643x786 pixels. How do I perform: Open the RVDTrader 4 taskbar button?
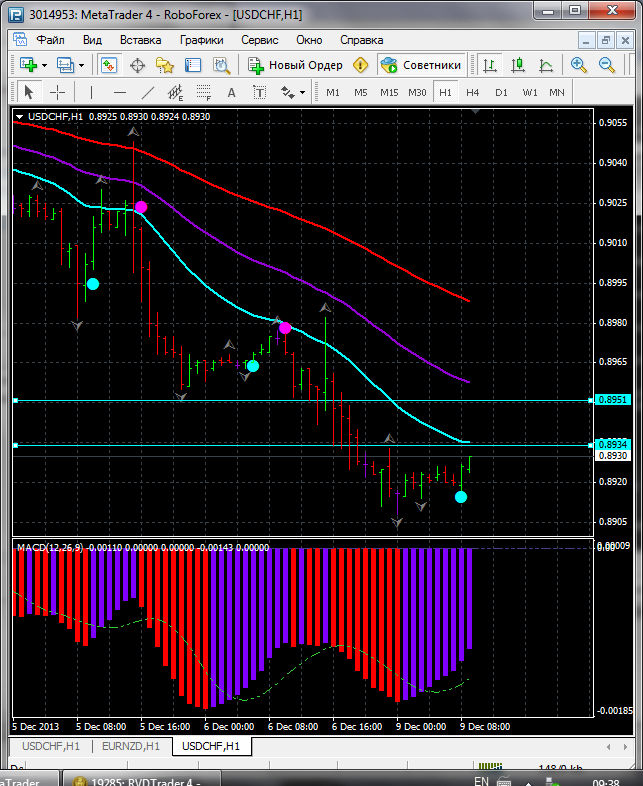(x=141, y=780)
